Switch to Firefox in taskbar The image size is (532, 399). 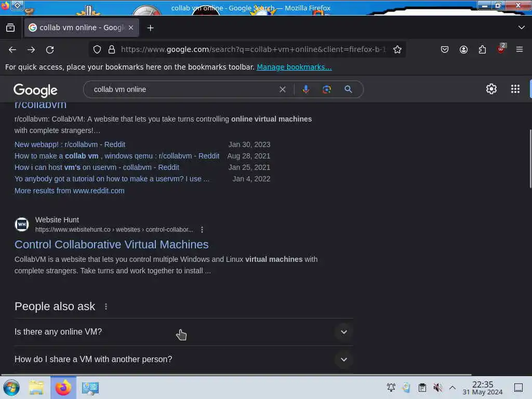tap(63, 388)
